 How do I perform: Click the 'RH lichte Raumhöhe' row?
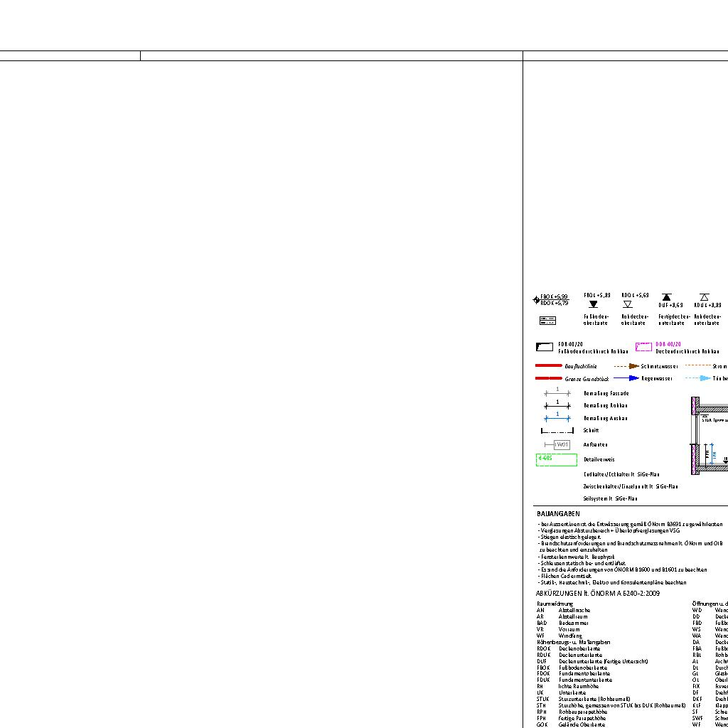point(567,686)
